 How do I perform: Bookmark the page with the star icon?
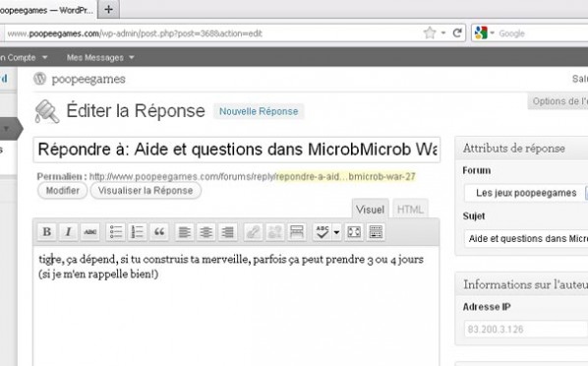coord(430,33)
